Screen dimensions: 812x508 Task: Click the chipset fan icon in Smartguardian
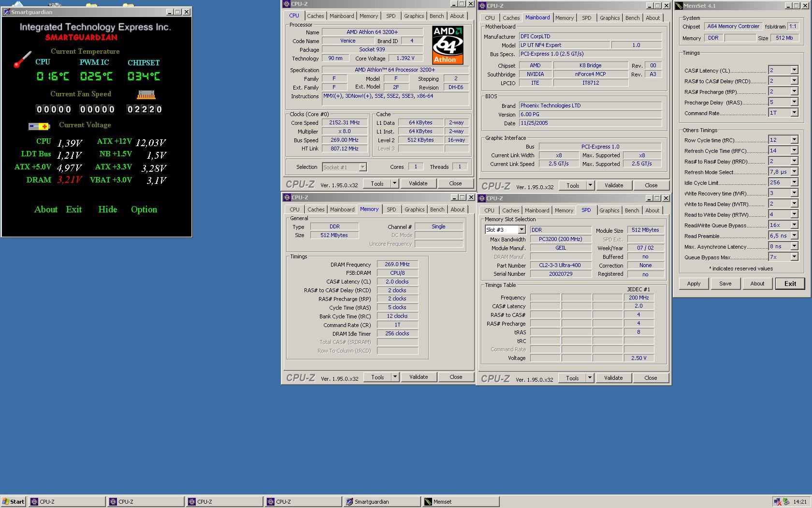pyautogui.click(x=146, y=94)
